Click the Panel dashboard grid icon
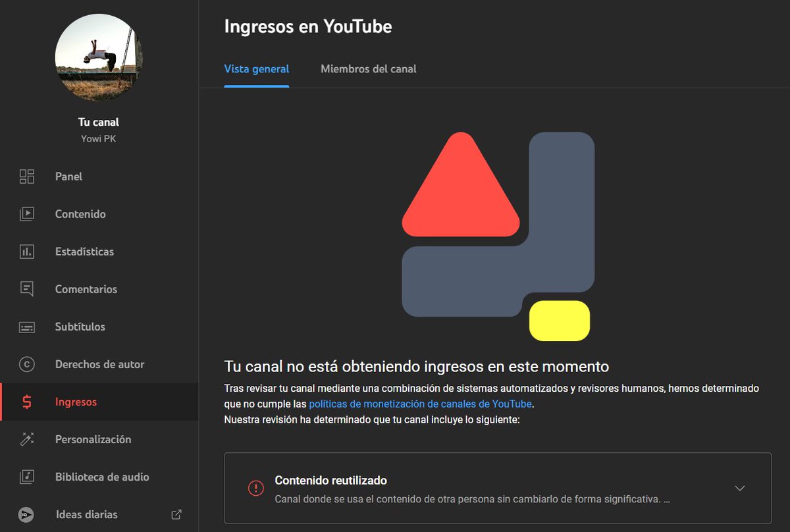 [27, 176]
